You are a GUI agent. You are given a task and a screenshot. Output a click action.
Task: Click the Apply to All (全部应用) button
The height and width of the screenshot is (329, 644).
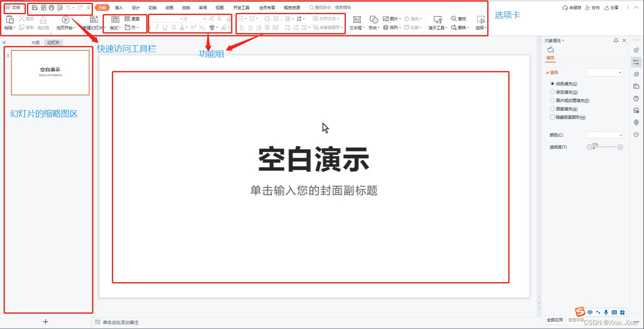pos(555,320)
